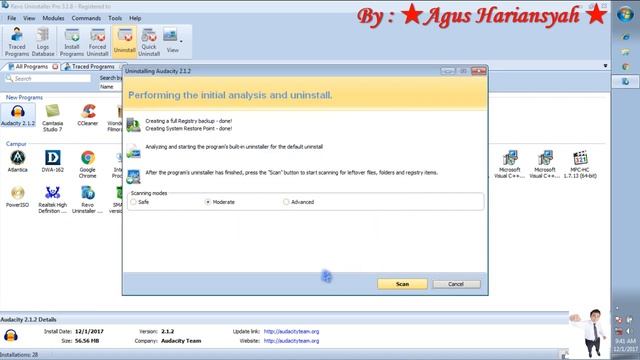Open the Traced Programs toolbar icon
The image size is (640, 360).
coord(17,42)
